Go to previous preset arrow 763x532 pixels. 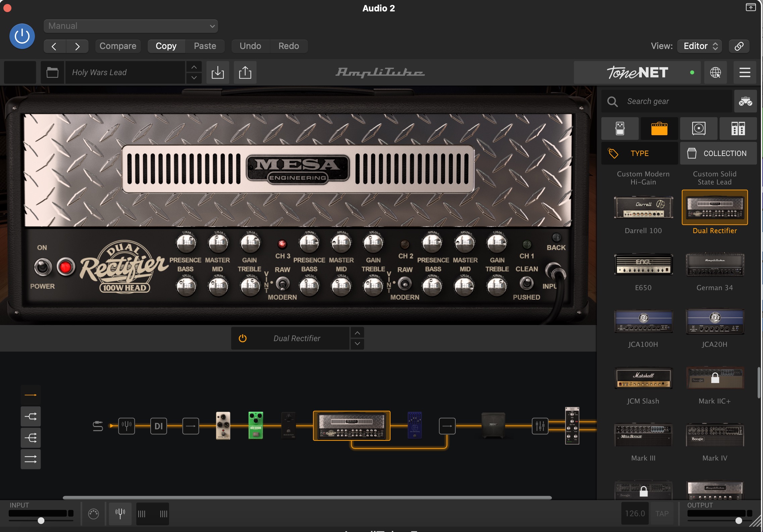[54, 46]
